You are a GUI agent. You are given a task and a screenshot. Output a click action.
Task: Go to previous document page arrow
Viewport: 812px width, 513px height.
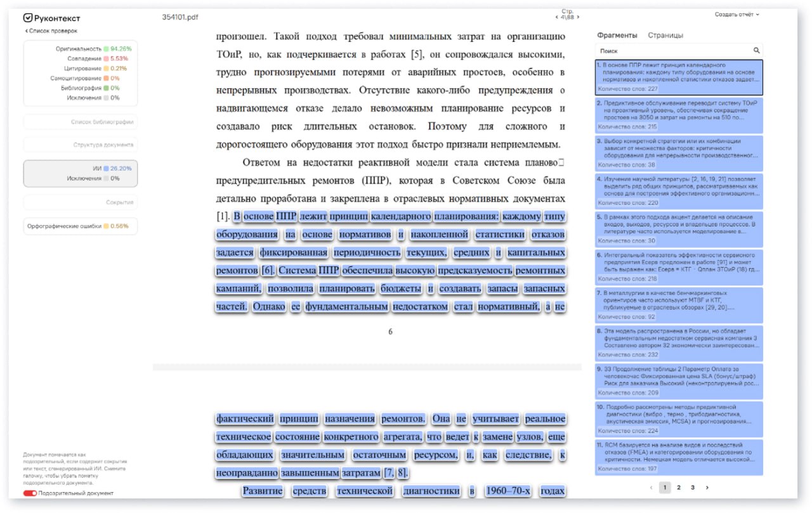557,17
